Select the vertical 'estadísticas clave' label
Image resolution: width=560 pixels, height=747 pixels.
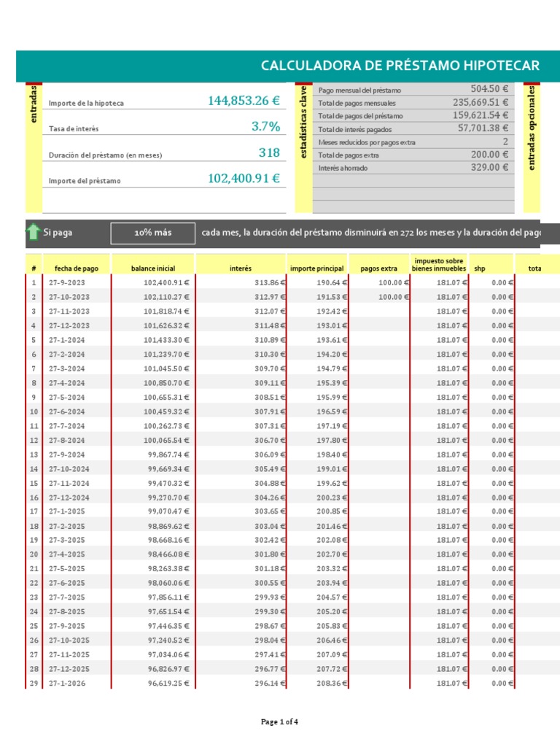point(303,122)
